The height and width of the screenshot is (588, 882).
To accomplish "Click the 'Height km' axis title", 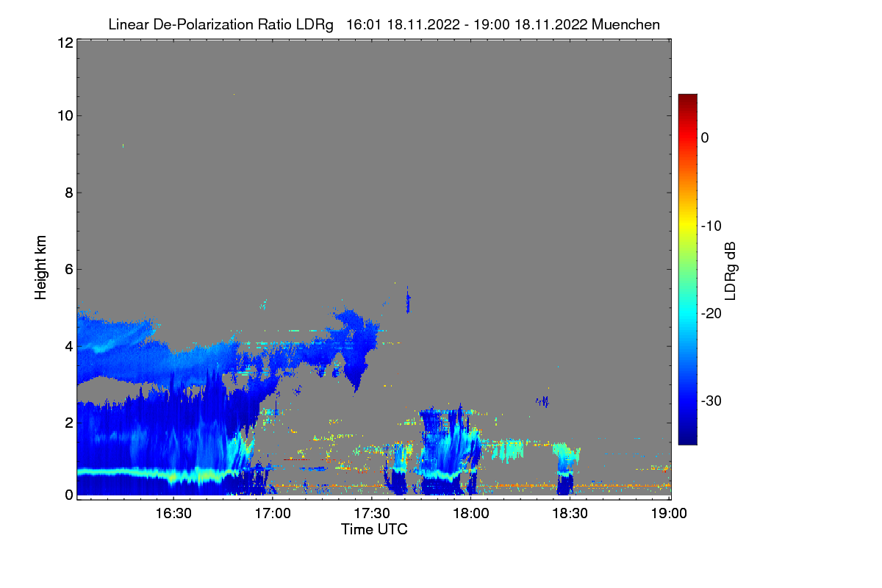I will (x=40, y=268).
